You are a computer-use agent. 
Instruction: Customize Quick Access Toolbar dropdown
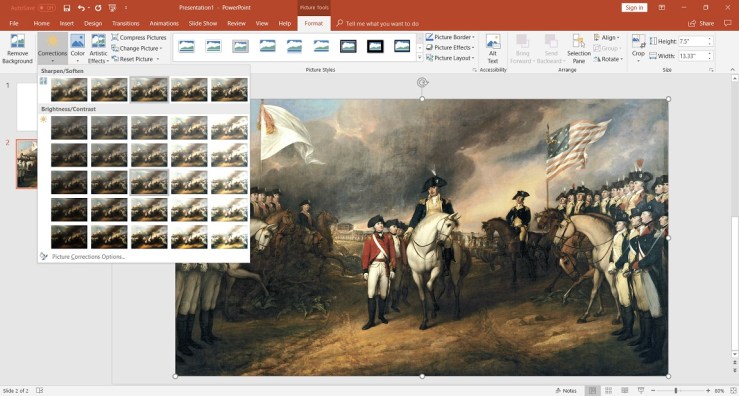[x=126, y=8]
